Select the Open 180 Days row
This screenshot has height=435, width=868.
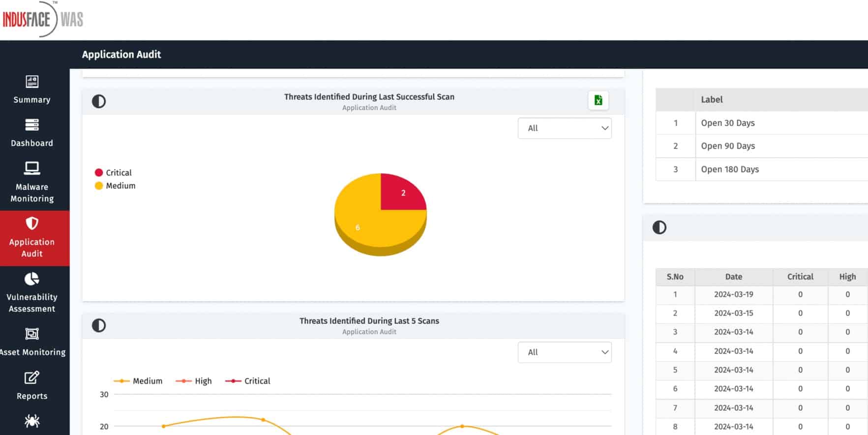(762, 169)
